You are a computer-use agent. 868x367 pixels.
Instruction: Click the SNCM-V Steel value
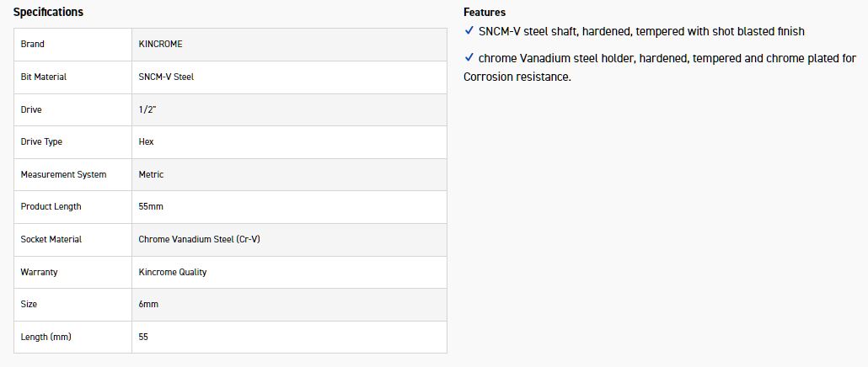[x=166, y=77]
